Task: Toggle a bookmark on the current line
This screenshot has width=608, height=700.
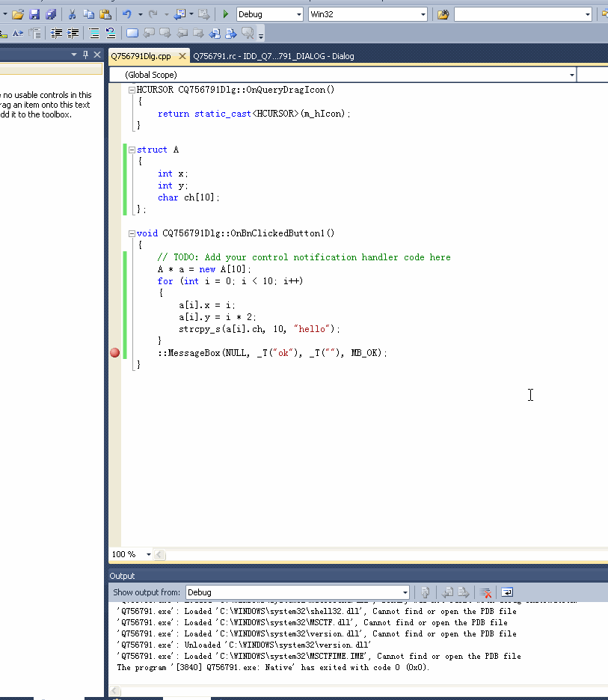Action: click(x=132, y=33)
